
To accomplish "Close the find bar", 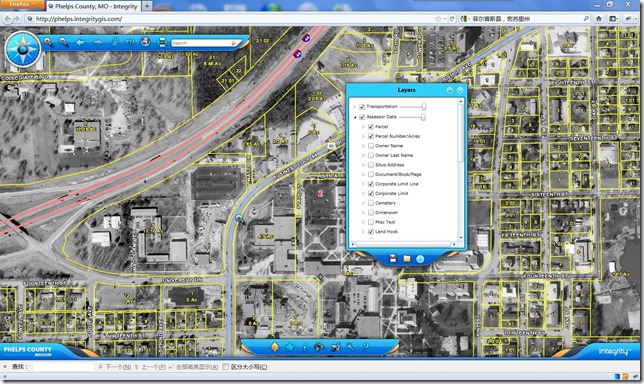I will click(5, 367).
